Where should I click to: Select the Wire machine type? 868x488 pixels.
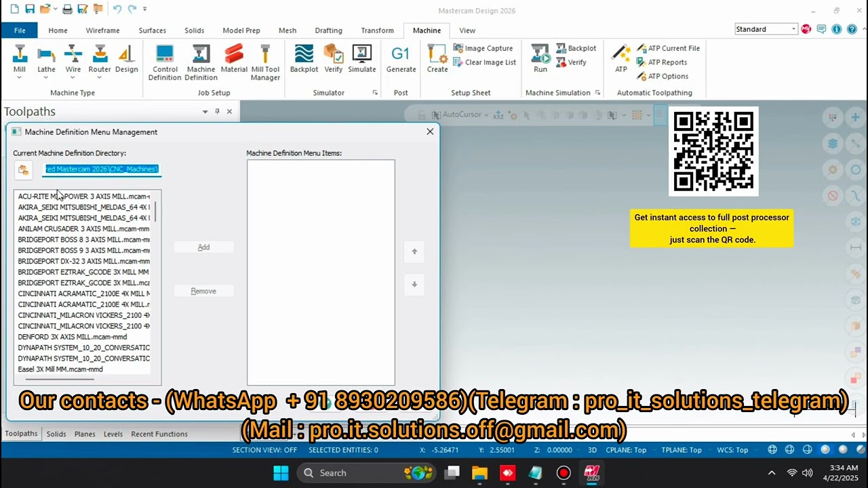(73, 58)
